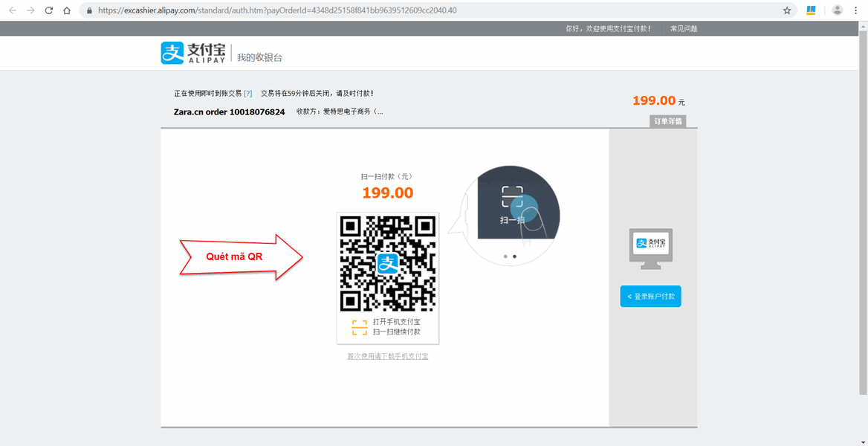The image size is (868, 446).
Task: Click the 199.00 amount above QR code
Action: tap(387, 193)
